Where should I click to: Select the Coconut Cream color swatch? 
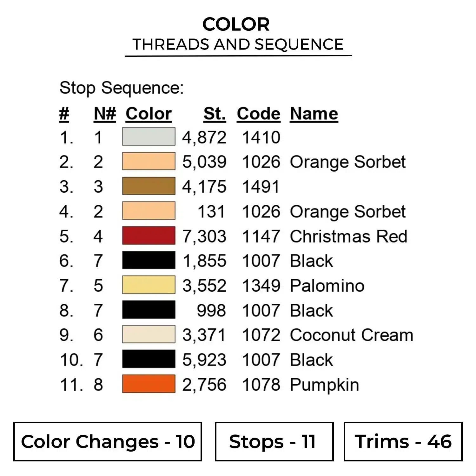pyautogui.click(x=149, y=334)
